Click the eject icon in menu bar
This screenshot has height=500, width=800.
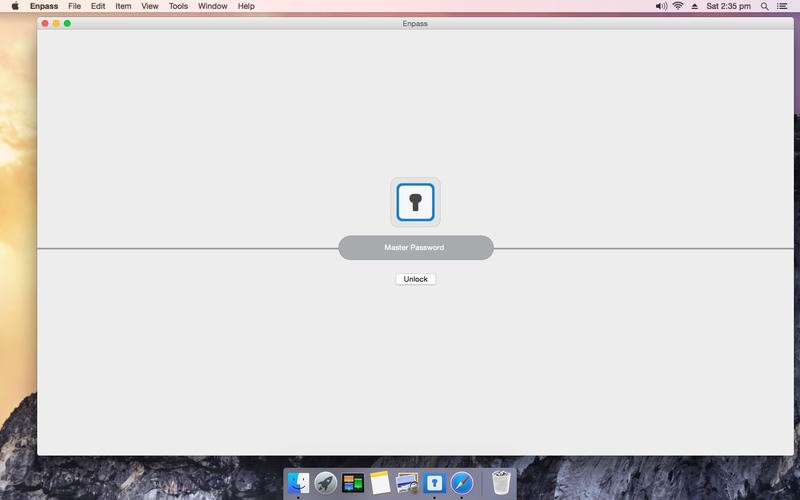[x=694, y=6]
